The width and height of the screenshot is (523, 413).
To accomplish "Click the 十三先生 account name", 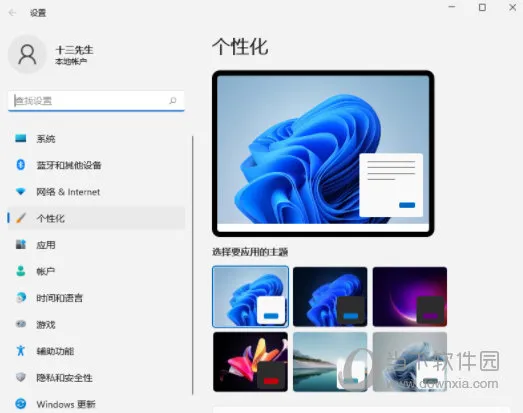I will pyautogui.click(x=74, y=50).
